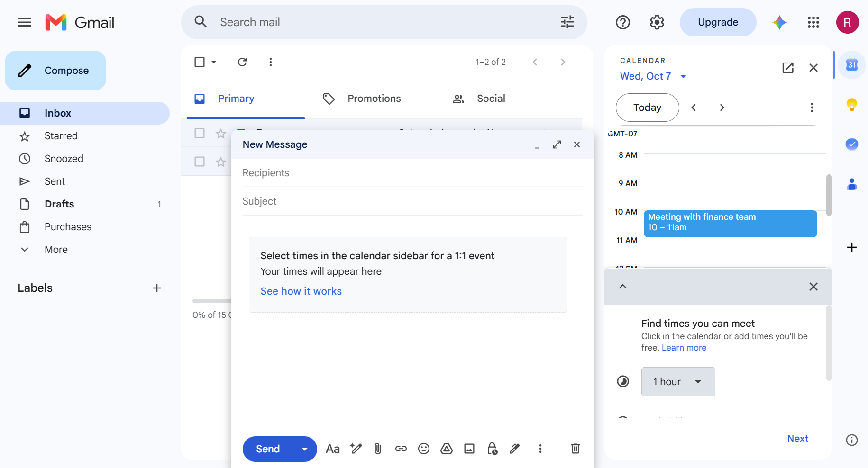Viewport: 868px width, 468px height.
Task: Click the Today button
Action: click(647, 108)
